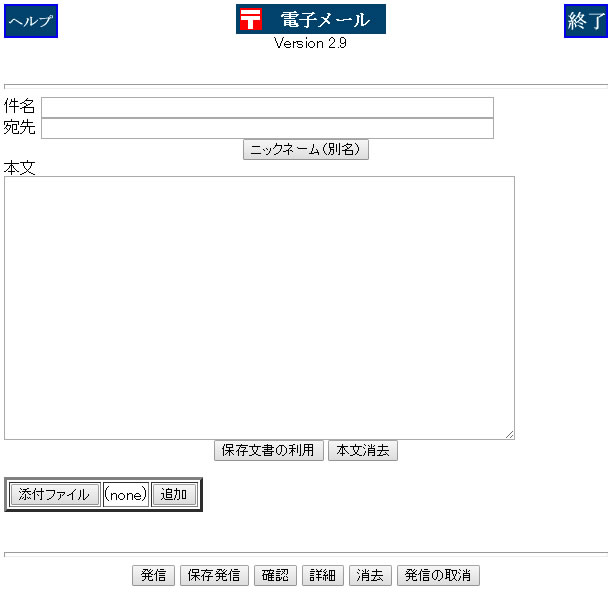The height and width of the screenshot is (597, 614).
Task: Click the 消去 clear button
Action: [370, 576]
